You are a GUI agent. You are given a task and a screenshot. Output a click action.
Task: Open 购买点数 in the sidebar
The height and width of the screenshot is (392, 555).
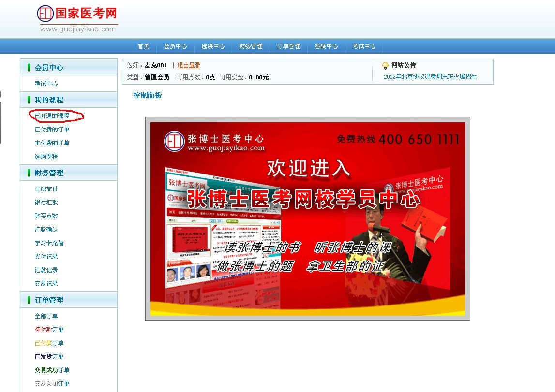46,216
